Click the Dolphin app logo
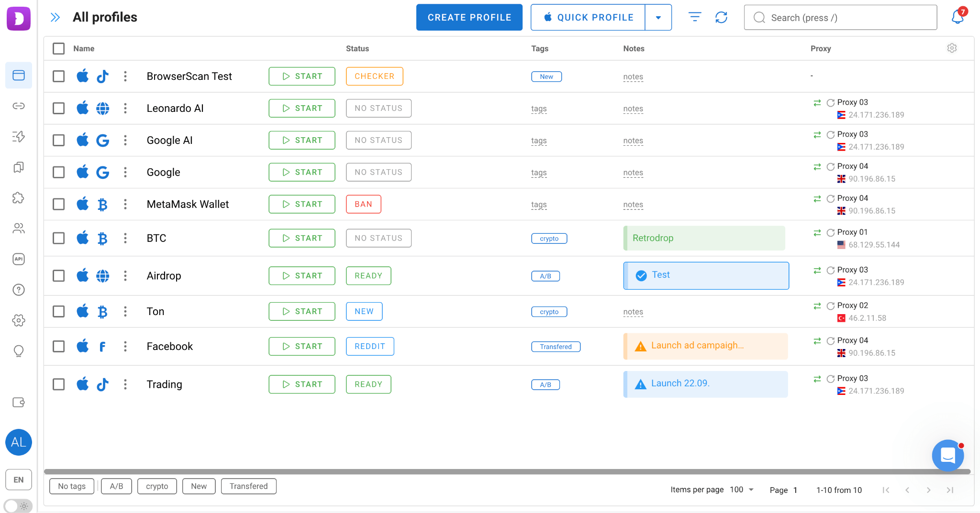Image resolution: width=980 pixels, height=513 pixels. (19, 18)
